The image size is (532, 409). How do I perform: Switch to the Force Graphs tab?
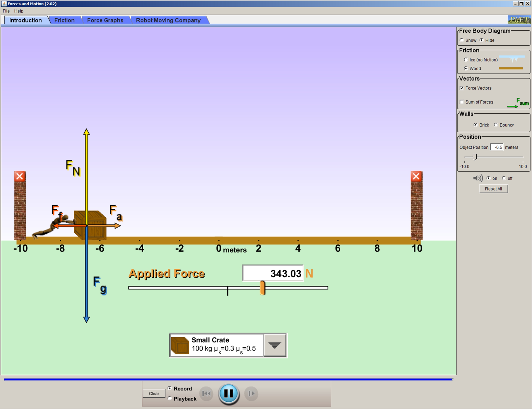(105, 20)
